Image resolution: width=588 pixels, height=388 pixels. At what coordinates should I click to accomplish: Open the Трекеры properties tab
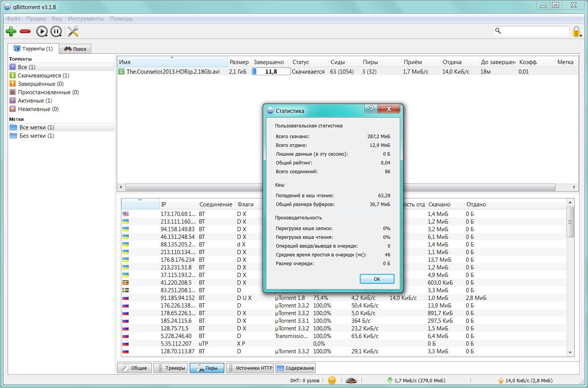(171, 368)
